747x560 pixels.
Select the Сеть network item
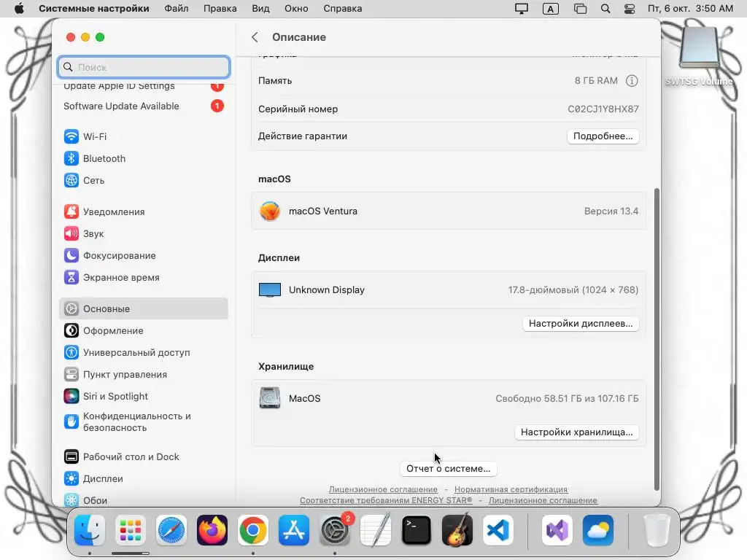click(144, 181)
